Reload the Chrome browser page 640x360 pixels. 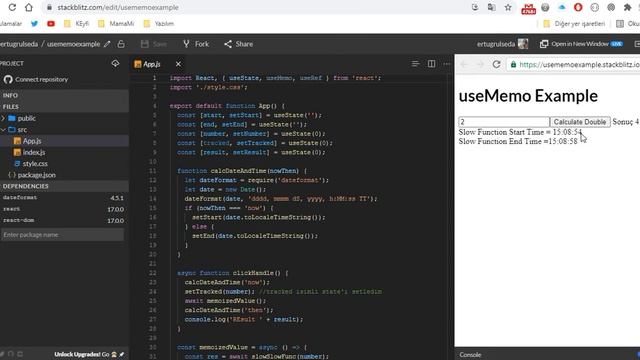click(12, 7)
